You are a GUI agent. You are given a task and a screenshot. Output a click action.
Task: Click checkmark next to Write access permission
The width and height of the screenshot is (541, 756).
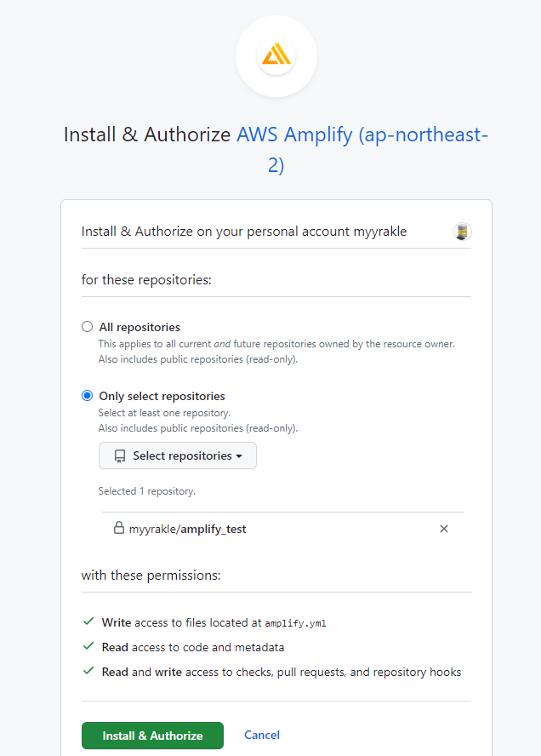[x=88, y=622]
